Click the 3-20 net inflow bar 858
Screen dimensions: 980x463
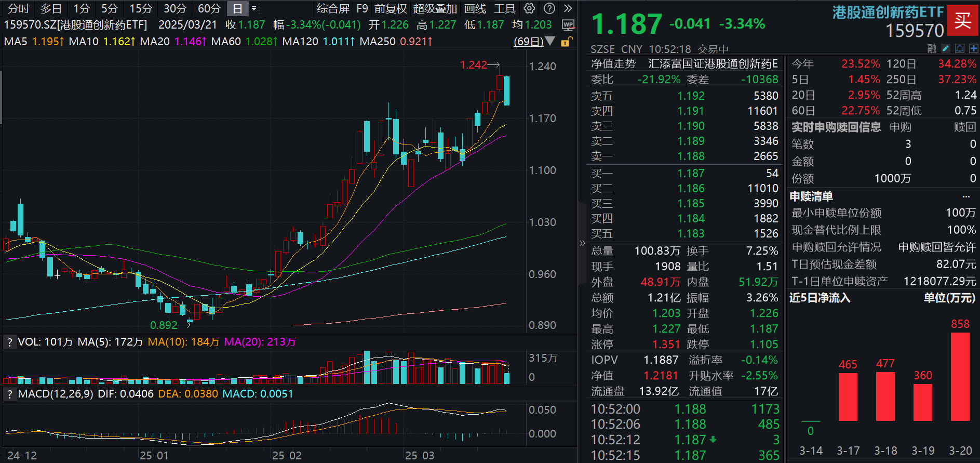click(960, 376)
